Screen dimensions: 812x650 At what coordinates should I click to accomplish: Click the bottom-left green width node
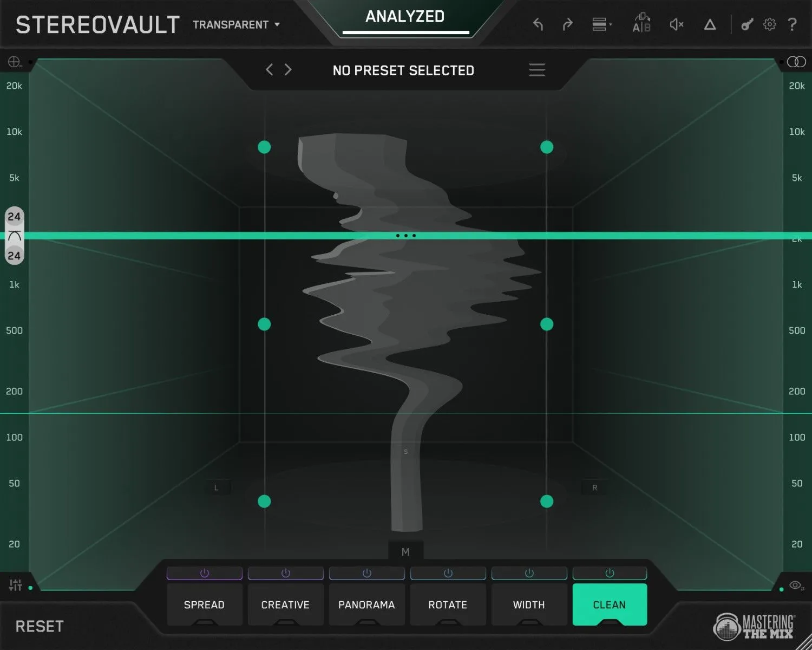coord(264,501)
